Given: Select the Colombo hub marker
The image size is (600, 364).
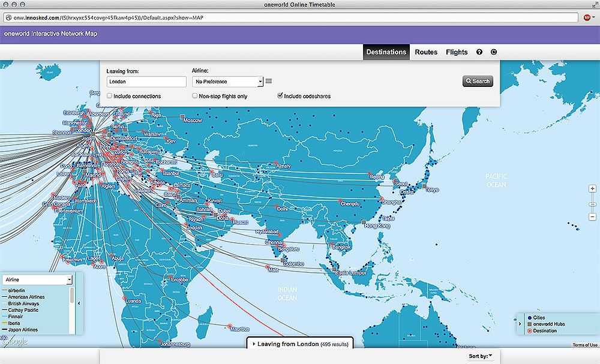Looking at the screenshot, I should tap(283, 260).
